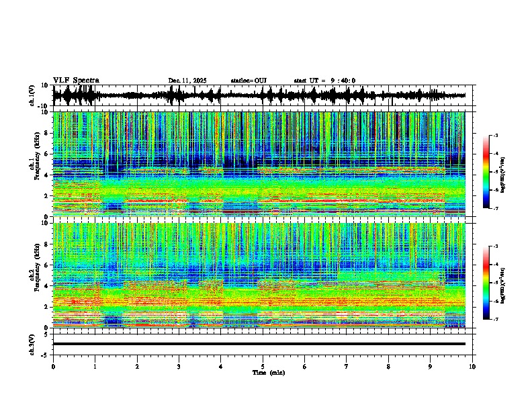
Task: Click time axis tick label "0"
Action: coord(53,367)
